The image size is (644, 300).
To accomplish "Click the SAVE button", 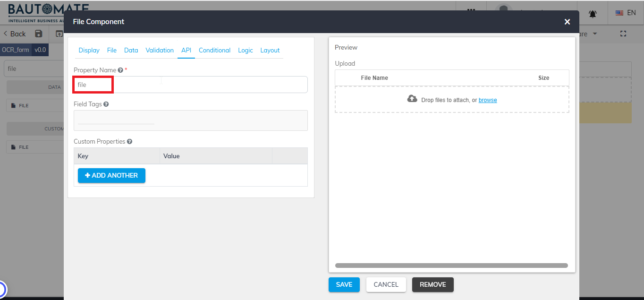I will 344,284.
